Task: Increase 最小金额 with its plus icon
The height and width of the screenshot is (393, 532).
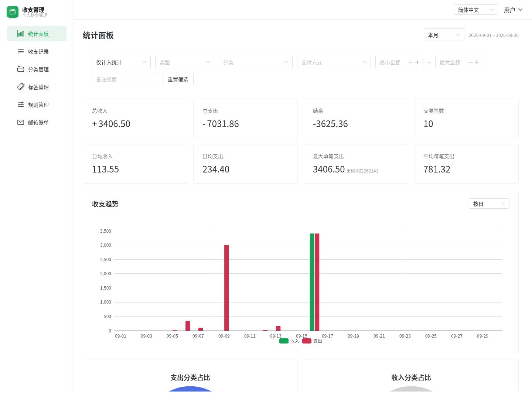Action: [x=417, y=62]
